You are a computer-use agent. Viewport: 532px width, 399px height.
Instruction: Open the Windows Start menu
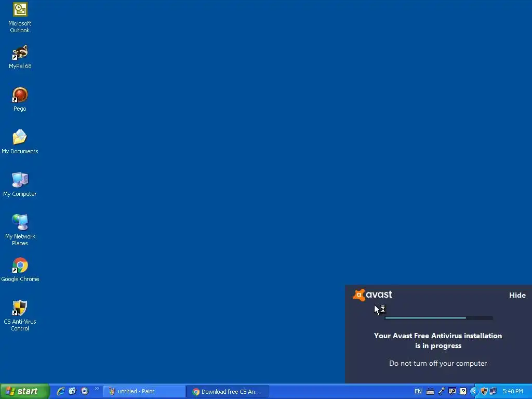(x=24, y=391)
